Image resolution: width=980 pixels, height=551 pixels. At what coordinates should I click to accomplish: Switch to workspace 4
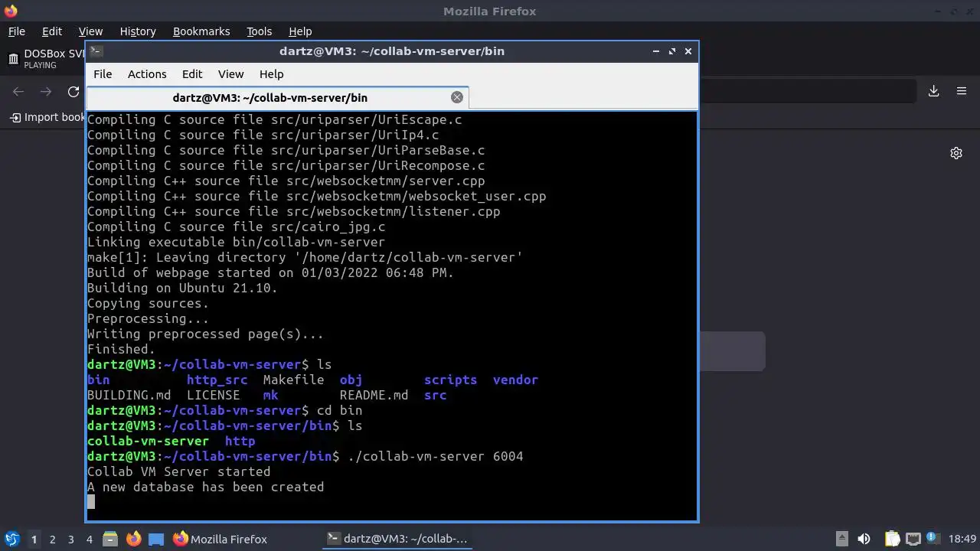89,539
